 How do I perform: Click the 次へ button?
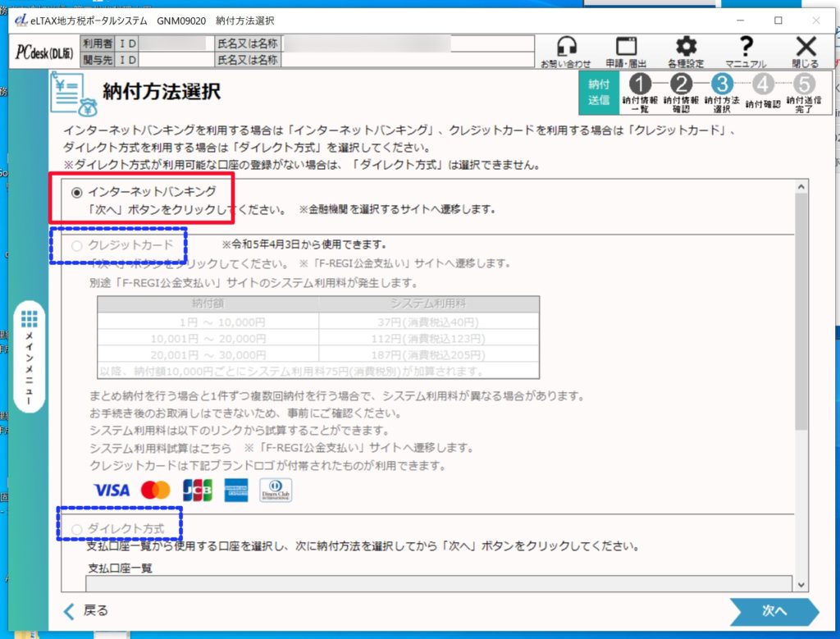(x=774, y=611)
